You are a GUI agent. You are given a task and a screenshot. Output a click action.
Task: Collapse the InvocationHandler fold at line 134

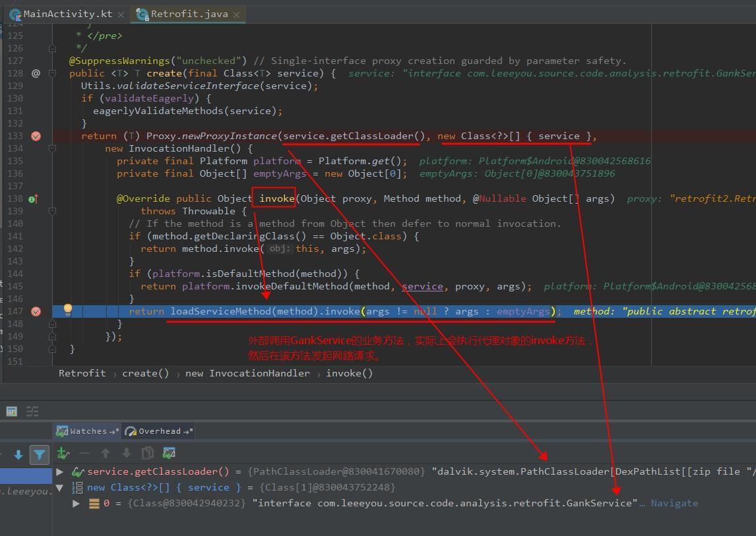click(x=53, y=148)
